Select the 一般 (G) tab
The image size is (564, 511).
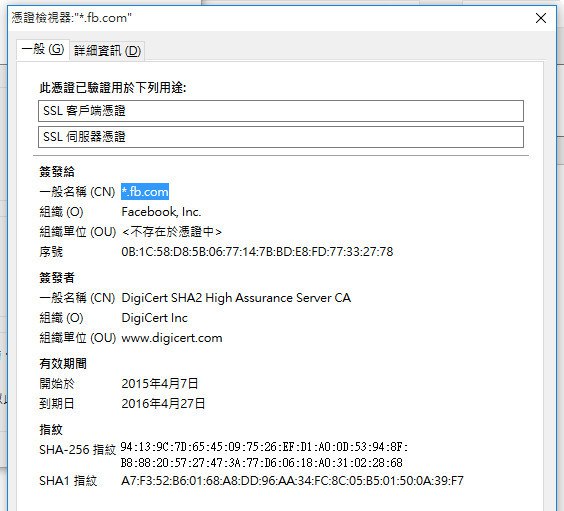click(43, 49)
